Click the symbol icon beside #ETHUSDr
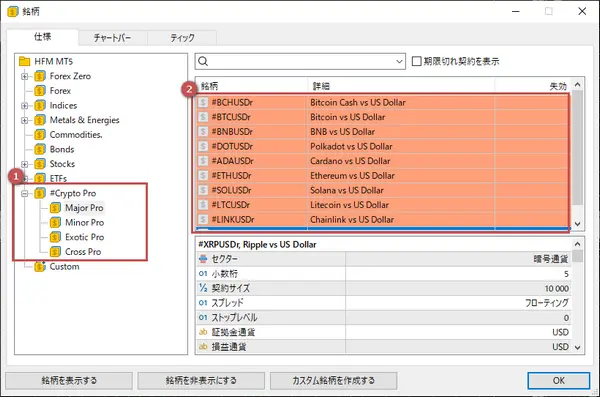 [x=203, y=175]
